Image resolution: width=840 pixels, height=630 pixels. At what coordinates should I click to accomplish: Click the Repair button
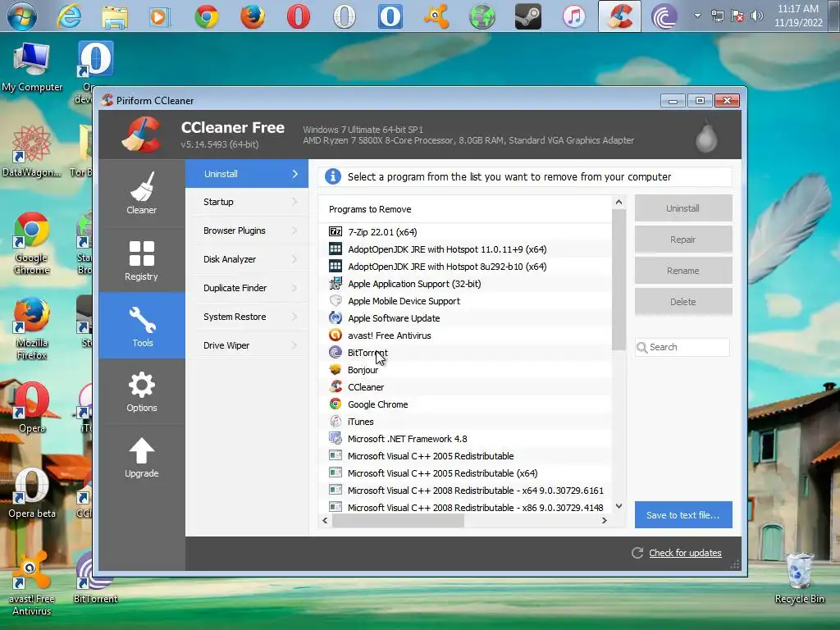tap(683, 240)
